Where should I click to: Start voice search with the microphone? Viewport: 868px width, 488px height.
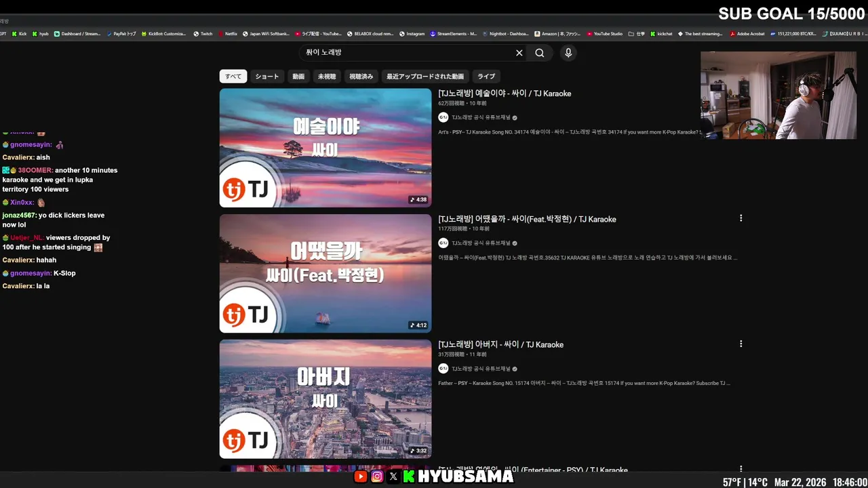pyautogui.click(x=568, y=53)
